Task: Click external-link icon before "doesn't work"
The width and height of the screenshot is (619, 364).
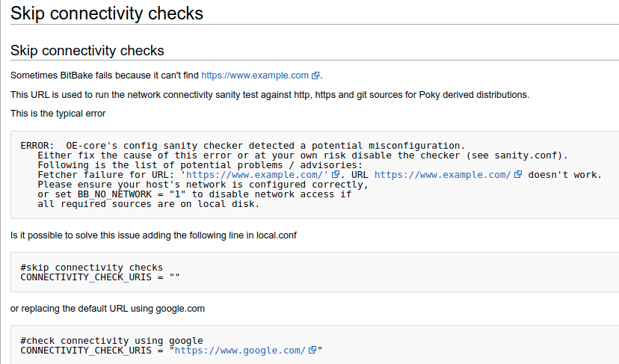Action: [x=517, y=175]
